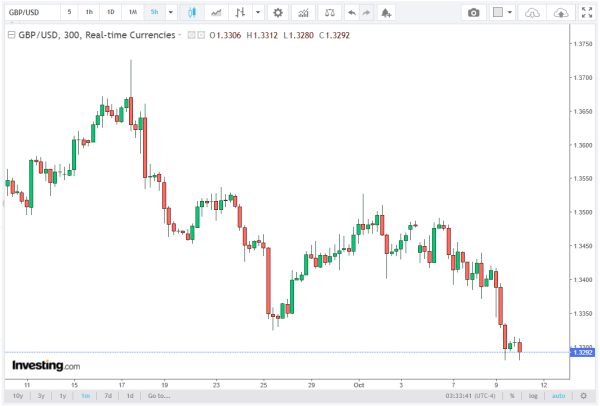This screenshot has height=407, width=600.
Task: Click the candlestick chart style icon
Action: (x=191, y=13)
